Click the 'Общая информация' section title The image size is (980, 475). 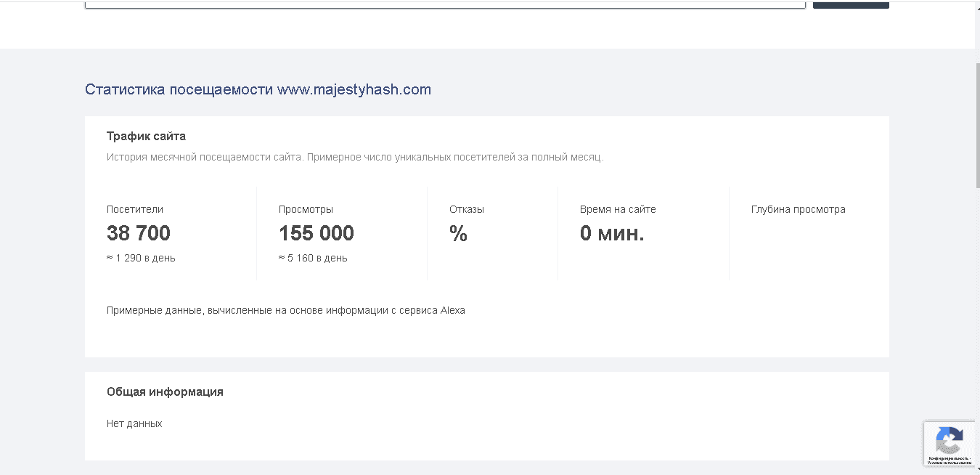coord(165,391)
